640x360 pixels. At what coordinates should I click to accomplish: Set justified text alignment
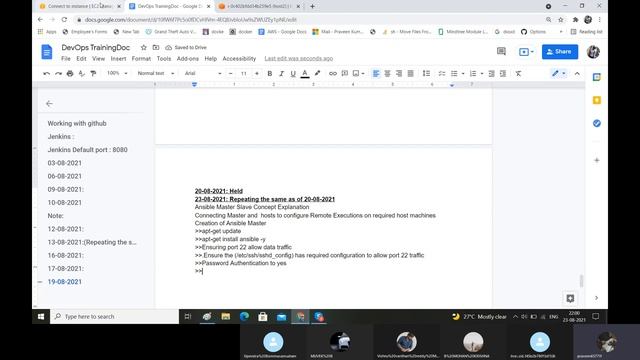(x=411, y=73)
